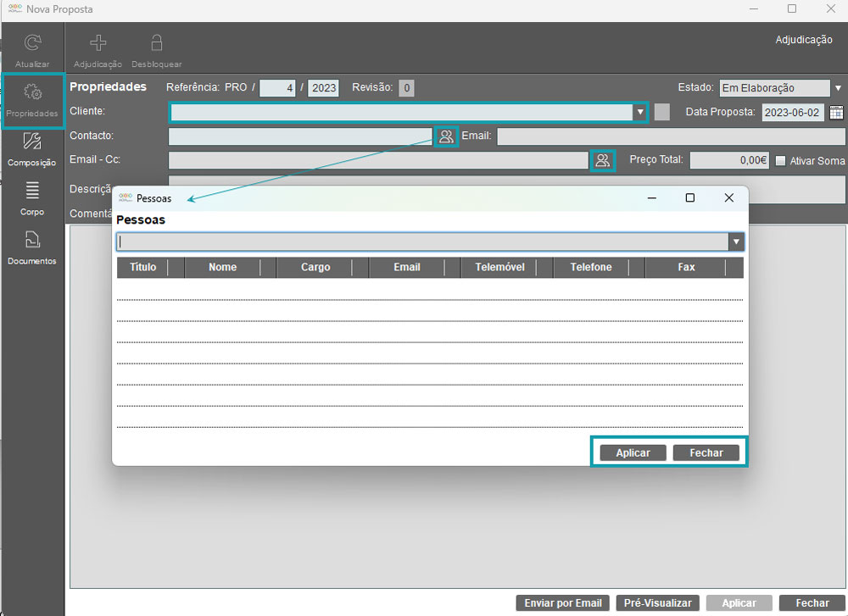Click the gray swatch beside Cliente field
The image size is (848, 616).
pos(662,113)
